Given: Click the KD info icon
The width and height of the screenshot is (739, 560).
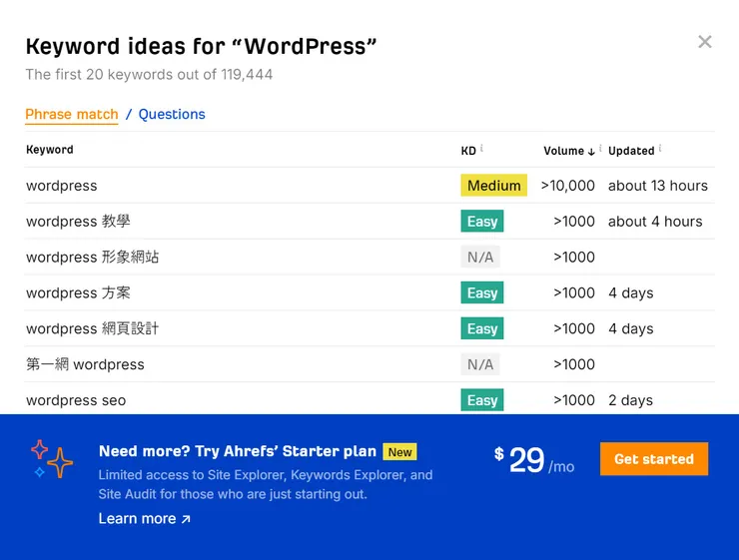Looking at the screenshot, I should (x=481, y=149).
